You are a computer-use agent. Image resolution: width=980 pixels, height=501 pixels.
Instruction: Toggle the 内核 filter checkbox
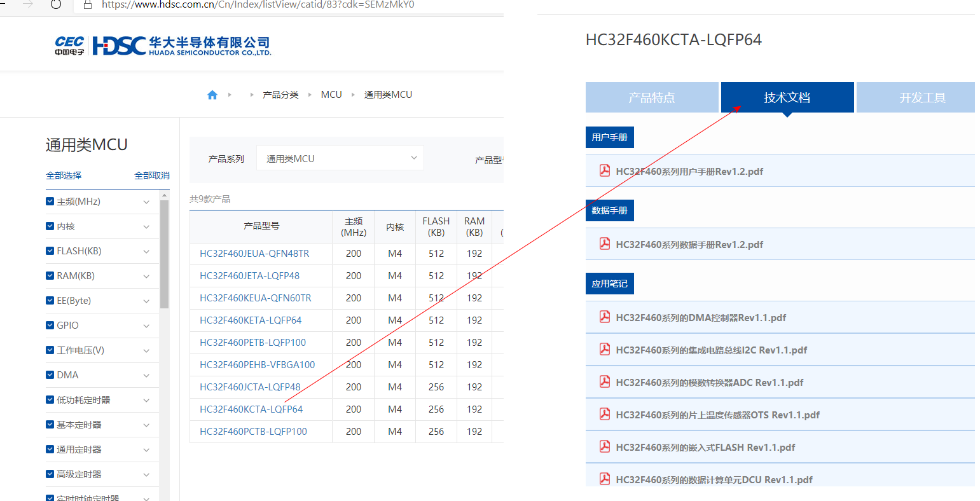pyautogui.click(x=50, y=226)
